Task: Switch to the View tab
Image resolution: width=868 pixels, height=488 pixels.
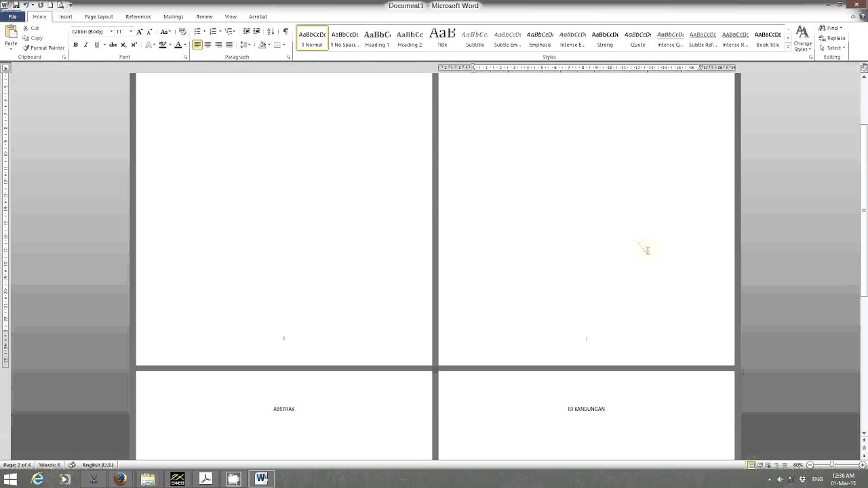Action: pyautogui.click(x=231, y=16)
